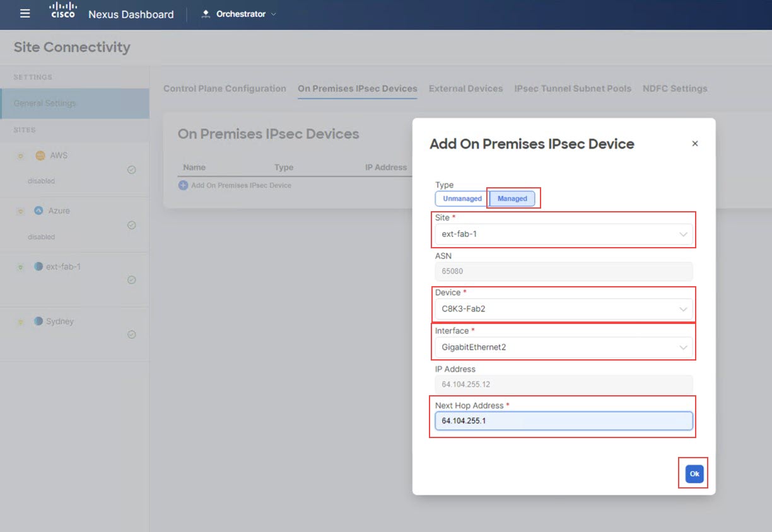772x532 pixels.
Task: Click the Orchestrator service icon
Action: [x=206, y=14]
